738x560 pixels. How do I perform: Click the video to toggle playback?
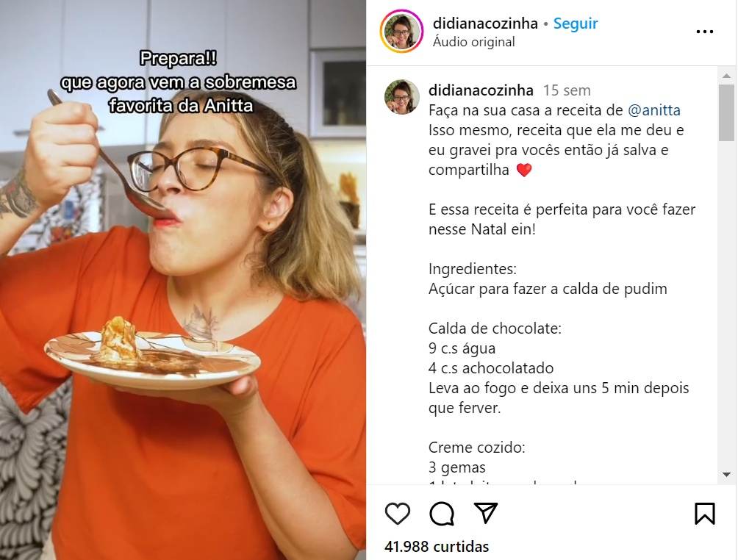[183, 280]
